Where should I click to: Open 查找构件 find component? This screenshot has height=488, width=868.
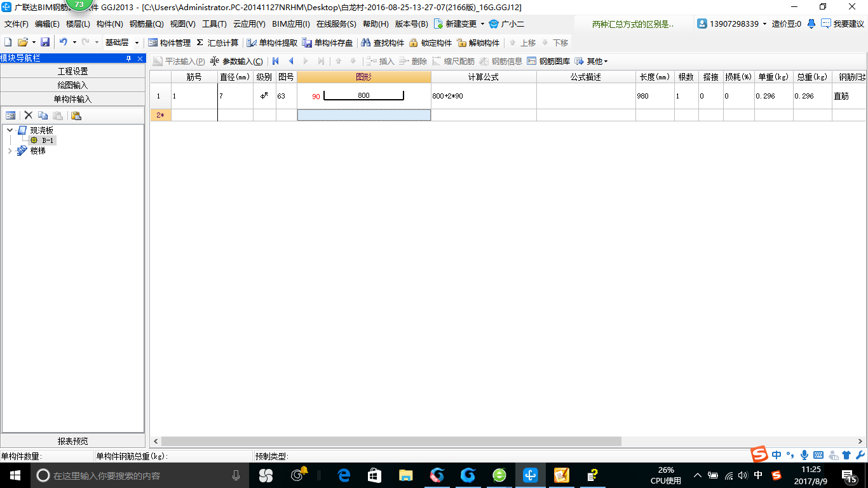tap(383, 43)
